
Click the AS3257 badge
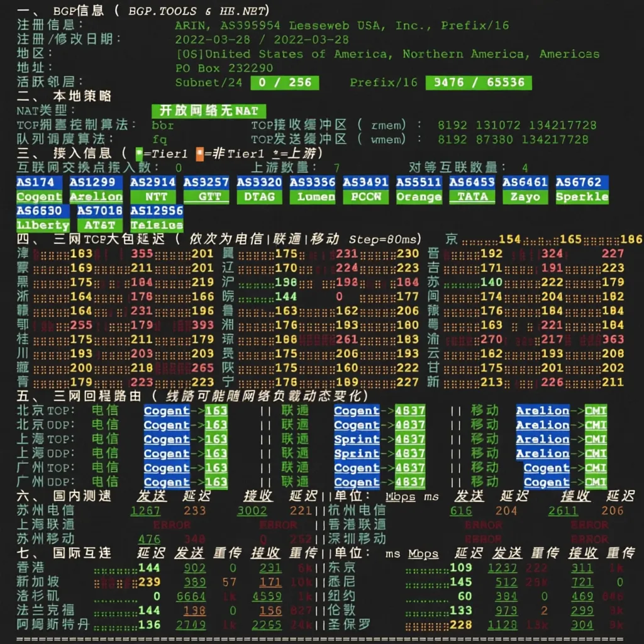tap(206, 182)
